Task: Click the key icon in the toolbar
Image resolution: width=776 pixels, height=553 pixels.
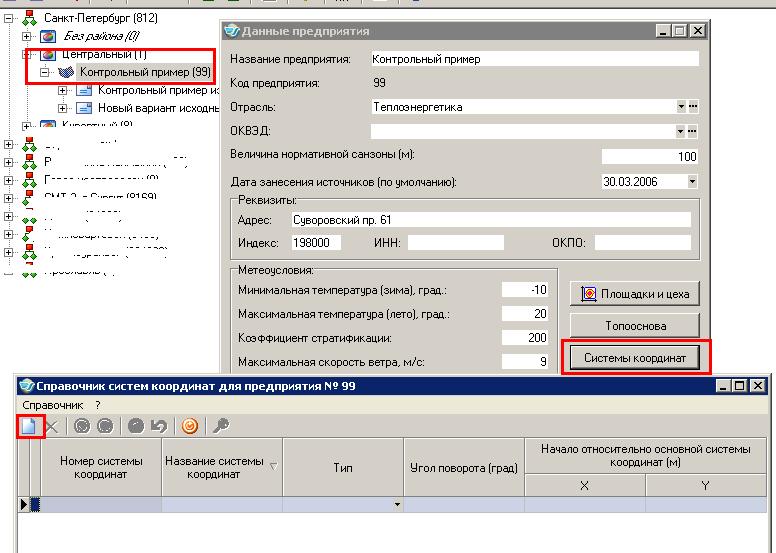Action: [221, 426]
